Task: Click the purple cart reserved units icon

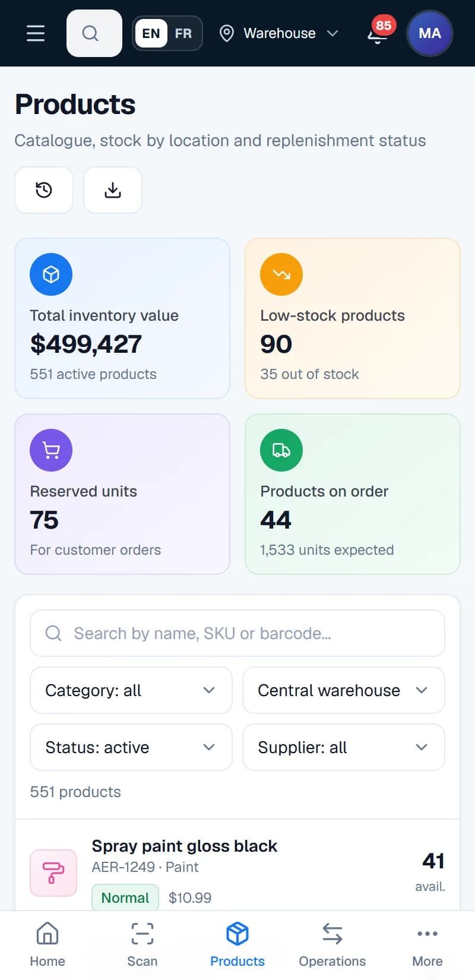Action: coord(51,450)
